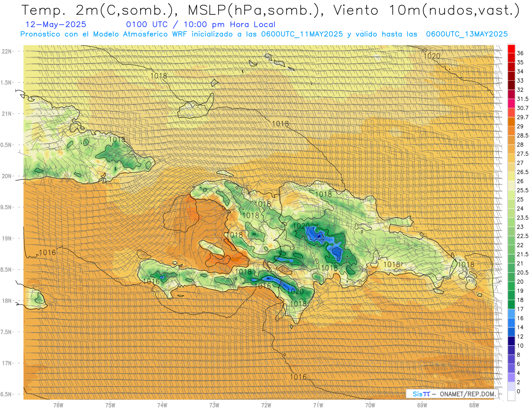Click the legend value '23.5'
This screenshot has height=411, width=532.
point(522,218)
